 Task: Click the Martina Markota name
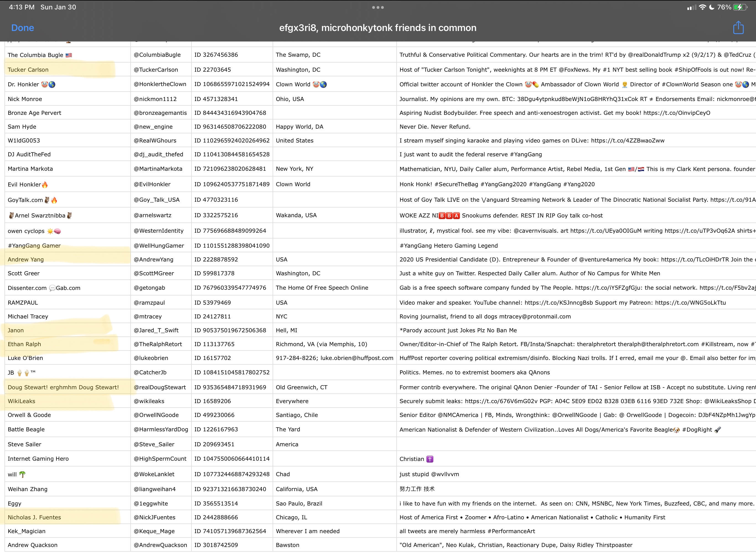(30, 169)
